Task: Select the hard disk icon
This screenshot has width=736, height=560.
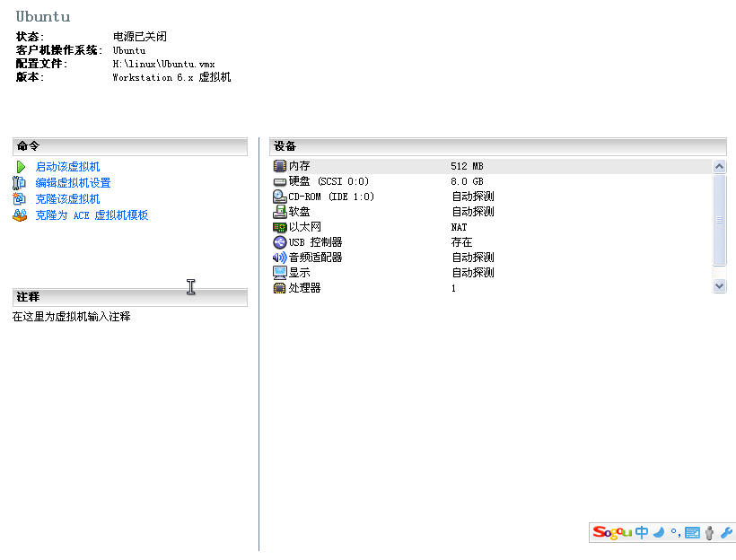Action: (279, 181)
